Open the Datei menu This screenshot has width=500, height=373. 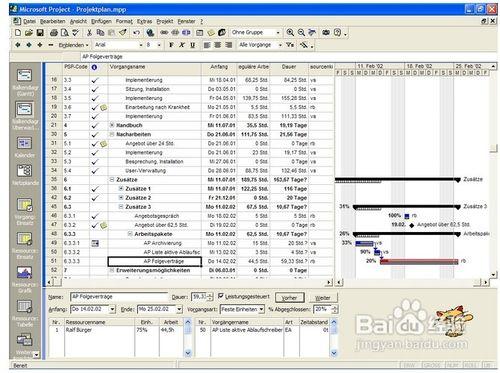pyautogui.click(x=29, y=21)
